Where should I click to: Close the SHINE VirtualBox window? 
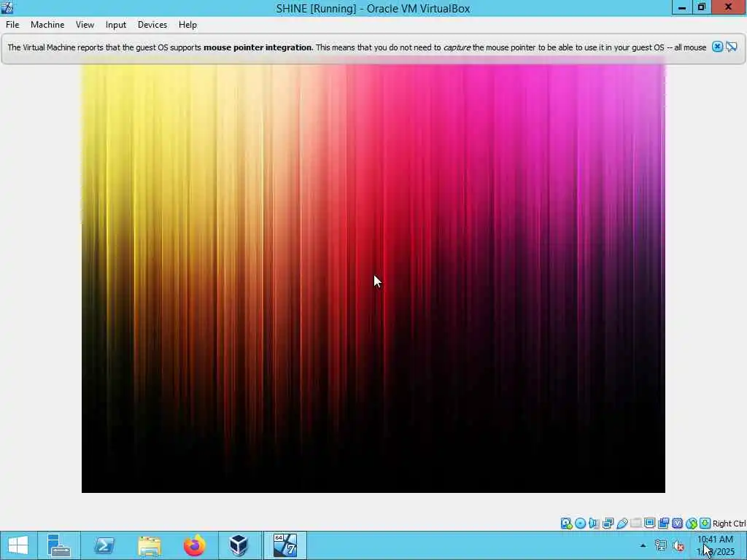click(x=729, y=7)
